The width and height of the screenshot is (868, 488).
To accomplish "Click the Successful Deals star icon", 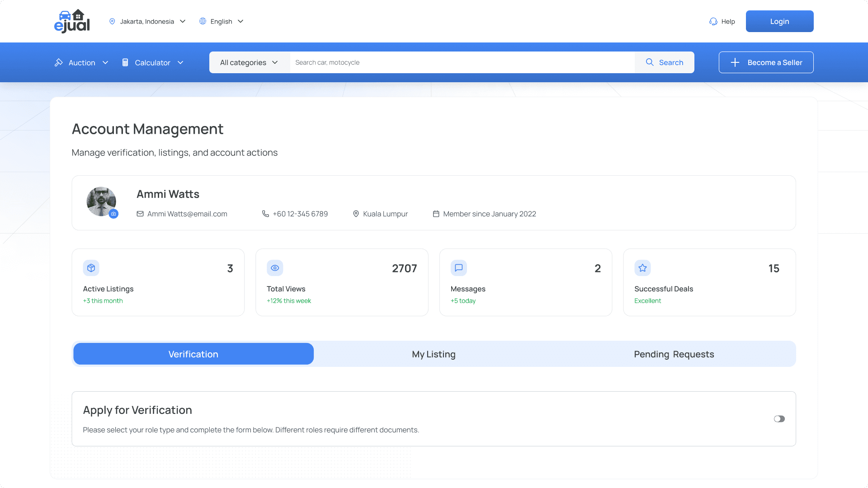I will click(642, 268).
